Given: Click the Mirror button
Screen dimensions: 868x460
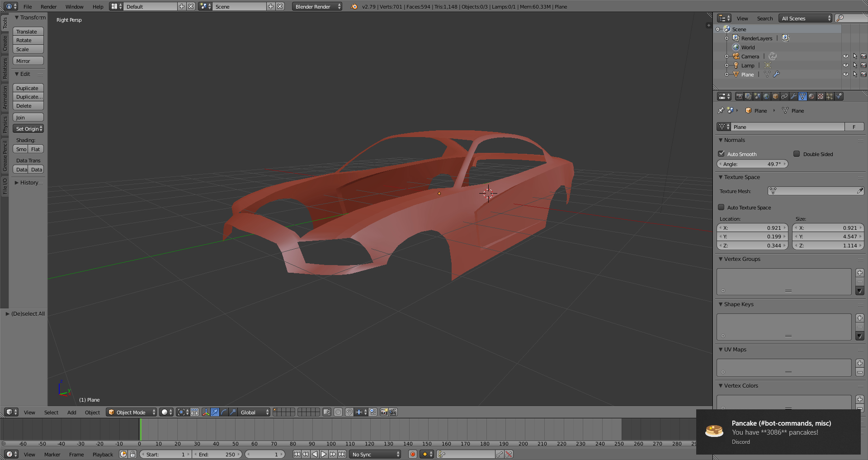Looking at the screenshot, I should pyautogui.click(x=28, y=61).
